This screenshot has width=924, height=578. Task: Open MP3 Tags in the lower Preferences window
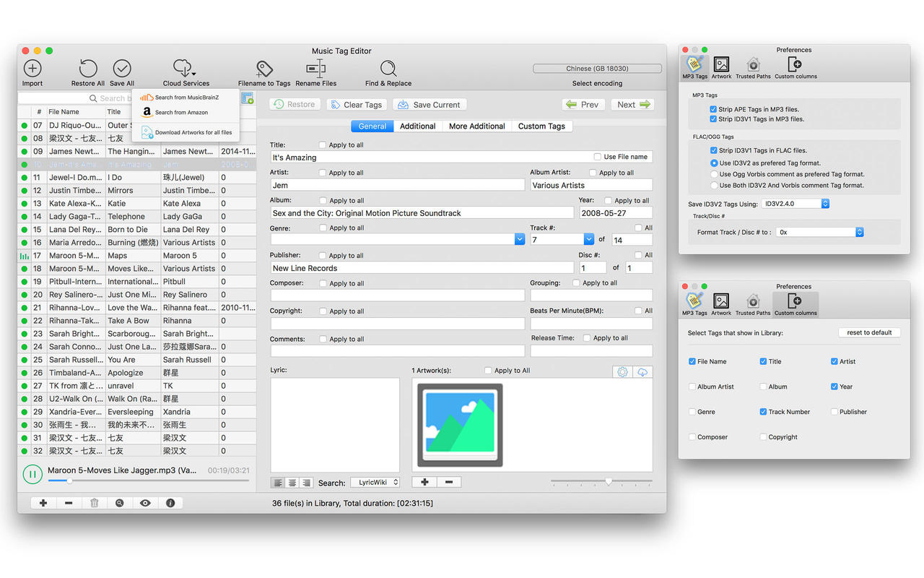pos(694,304)
